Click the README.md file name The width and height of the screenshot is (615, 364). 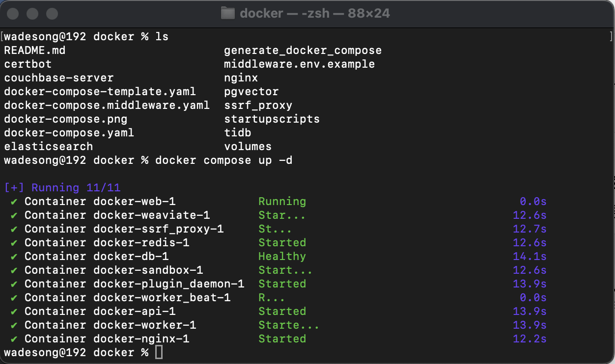(35, 51)
